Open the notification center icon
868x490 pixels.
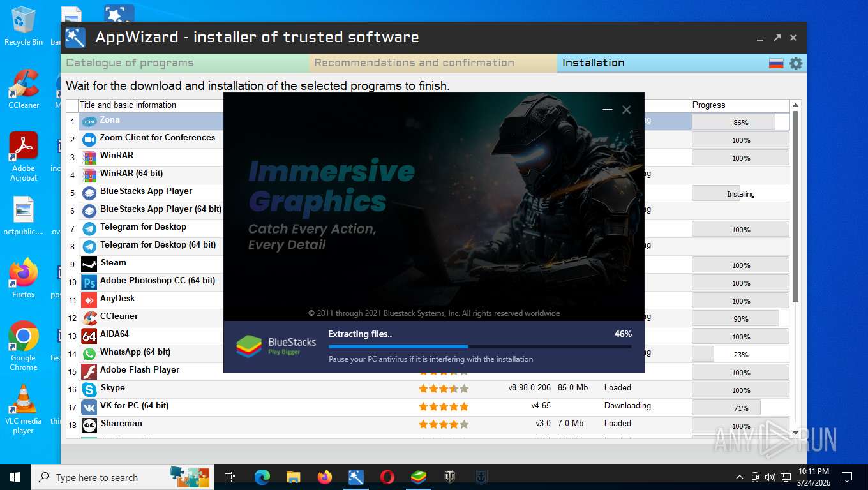847,477
